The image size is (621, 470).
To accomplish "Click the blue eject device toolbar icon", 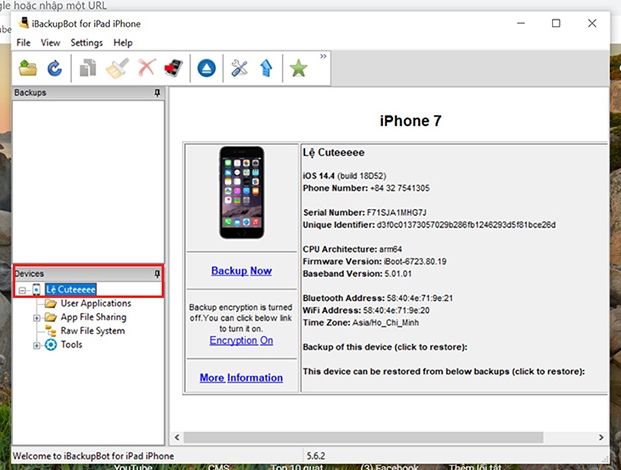I will point(205,69).
